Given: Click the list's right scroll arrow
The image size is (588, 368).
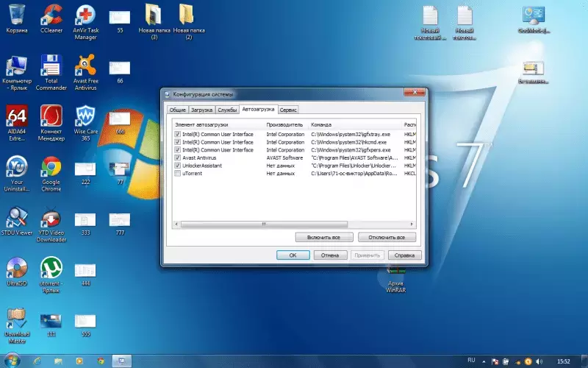Looking at the screenshot, I should click(x=412, y=224).
